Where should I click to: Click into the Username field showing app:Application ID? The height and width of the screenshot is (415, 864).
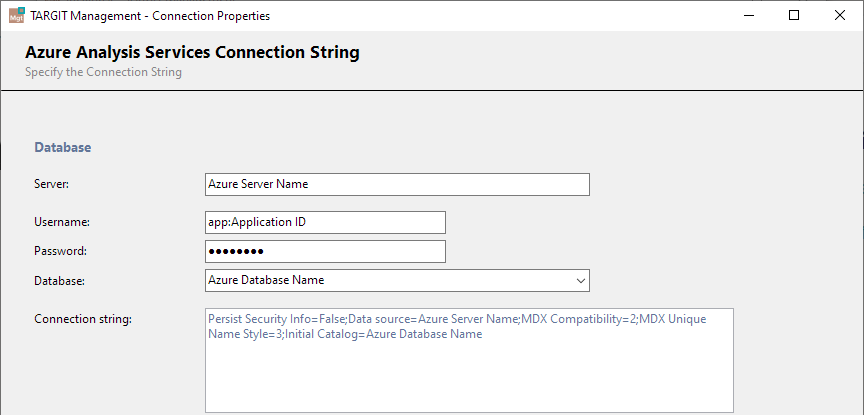pyautogui.click(x=325, y=222)
